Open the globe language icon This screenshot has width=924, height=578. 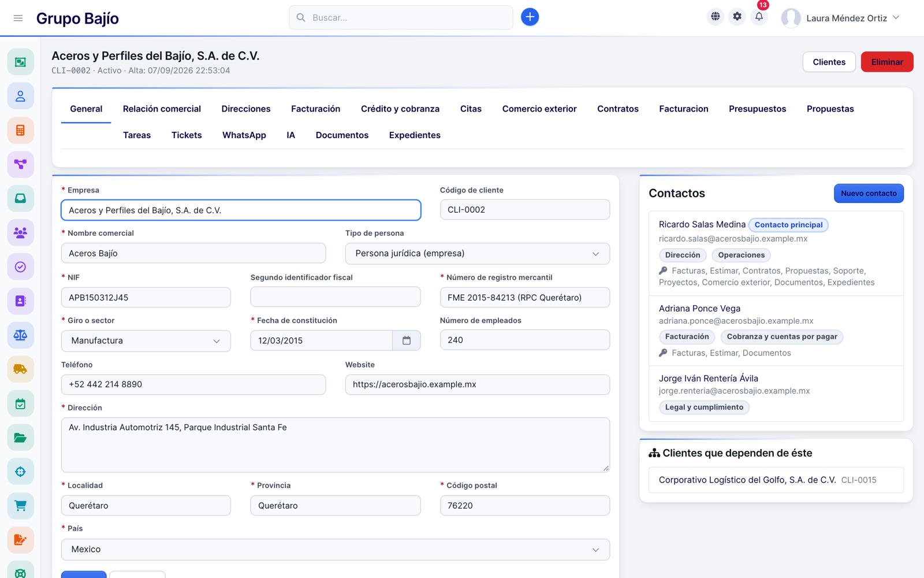(715, 17)
